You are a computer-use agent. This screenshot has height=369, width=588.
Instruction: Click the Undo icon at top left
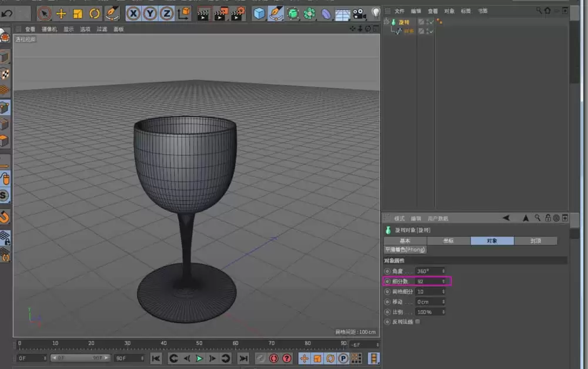point(8,11)
